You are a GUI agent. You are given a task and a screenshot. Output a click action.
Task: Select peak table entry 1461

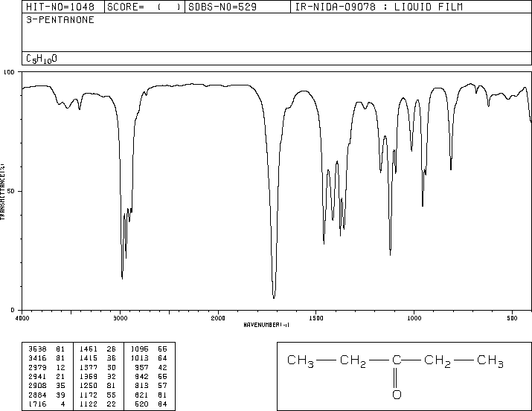pyautogui.click(x=89, y=349)
